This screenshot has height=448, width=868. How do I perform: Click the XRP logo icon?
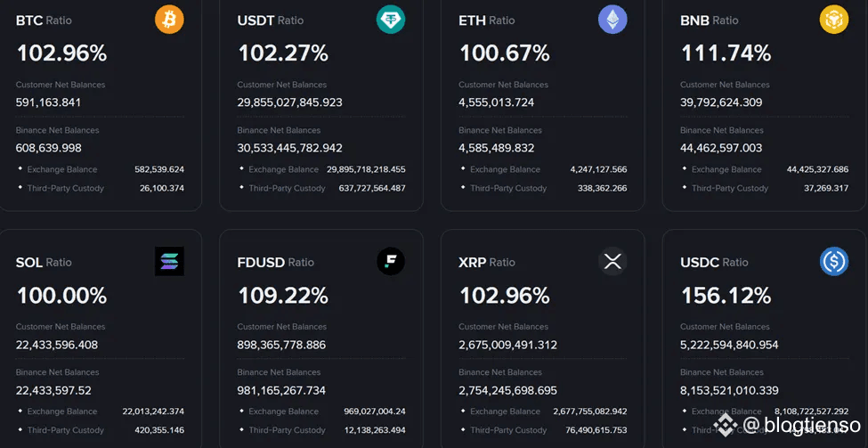[x=612, y=261]
